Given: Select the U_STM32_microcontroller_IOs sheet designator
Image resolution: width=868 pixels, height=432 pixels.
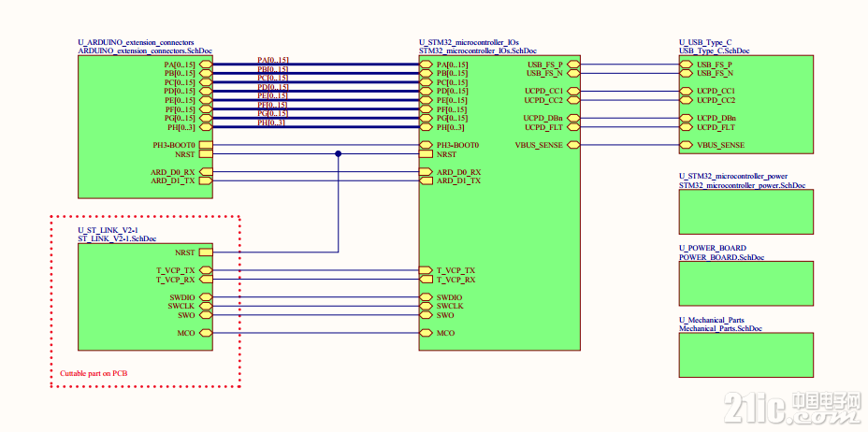Looking at the screenshot, I should pyautogui.click(x=470, y=43).
